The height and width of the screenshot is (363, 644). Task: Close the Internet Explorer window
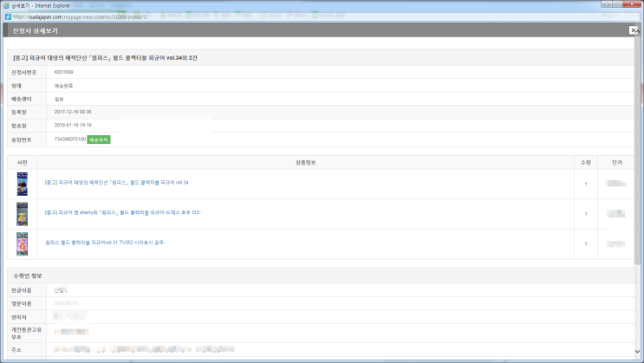[632, 4]
